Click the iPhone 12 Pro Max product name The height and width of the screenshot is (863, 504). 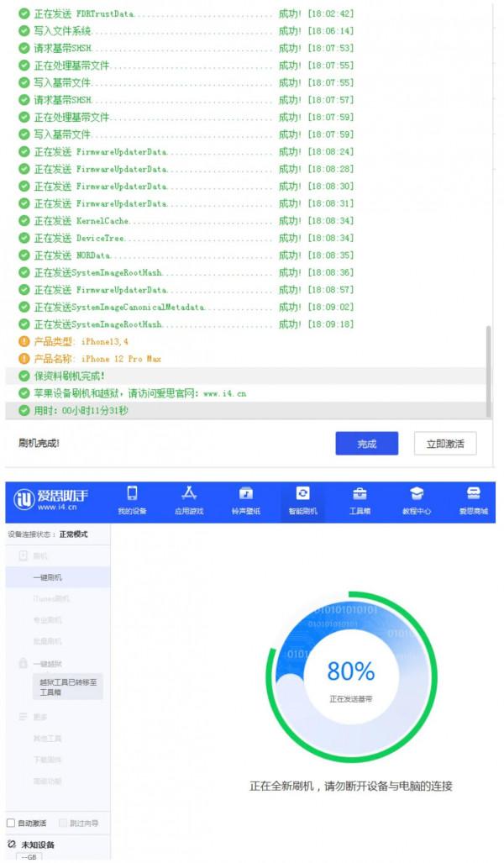[x=121, y=359]
